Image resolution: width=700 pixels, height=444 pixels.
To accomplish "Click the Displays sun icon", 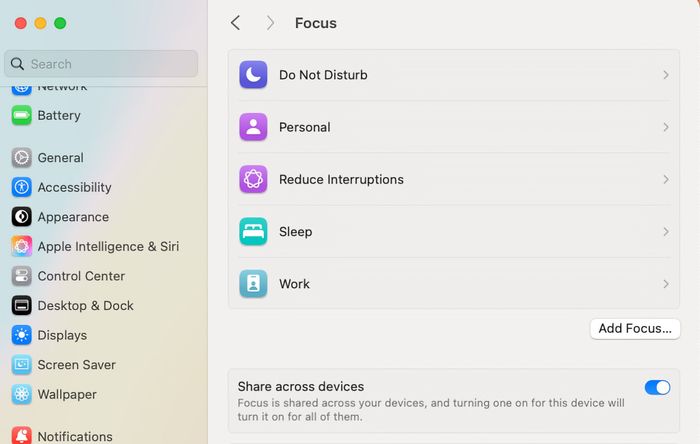I will tap(21, 335).
